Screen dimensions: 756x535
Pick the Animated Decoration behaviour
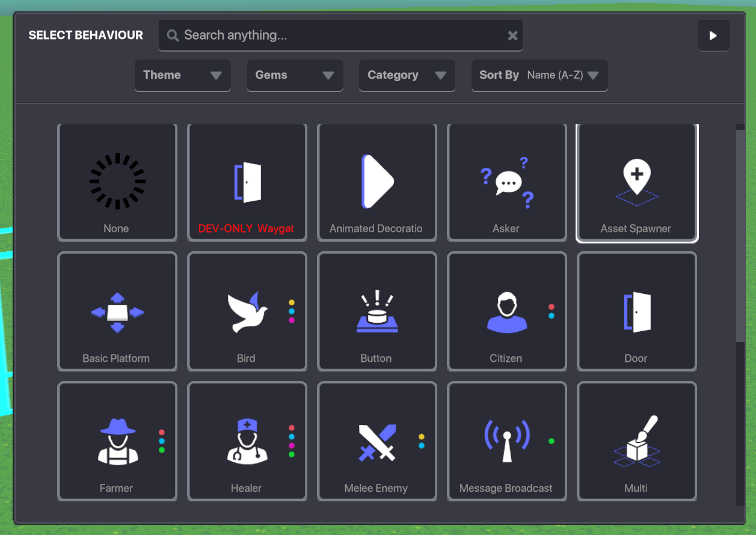tap(377, 182)
